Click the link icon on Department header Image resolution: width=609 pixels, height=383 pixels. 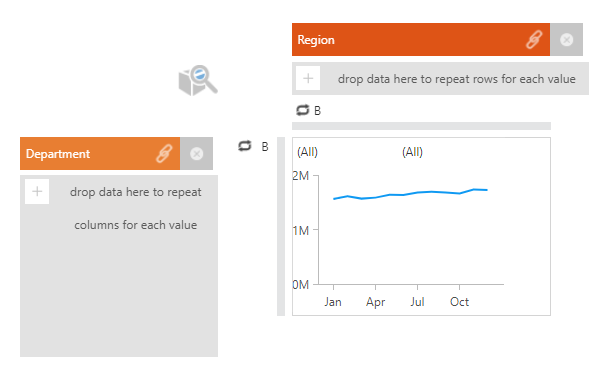[x=164, y=153]
